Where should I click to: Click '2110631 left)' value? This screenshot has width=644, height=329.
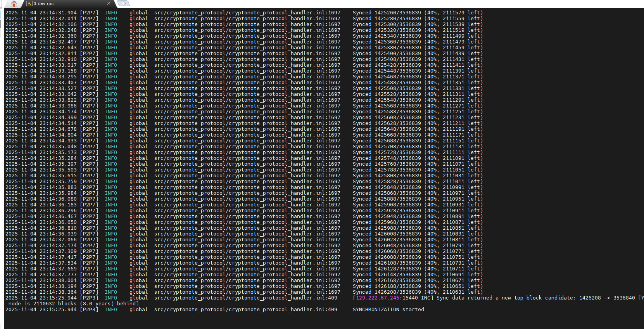pyautogui.click(x=463, y=292)
